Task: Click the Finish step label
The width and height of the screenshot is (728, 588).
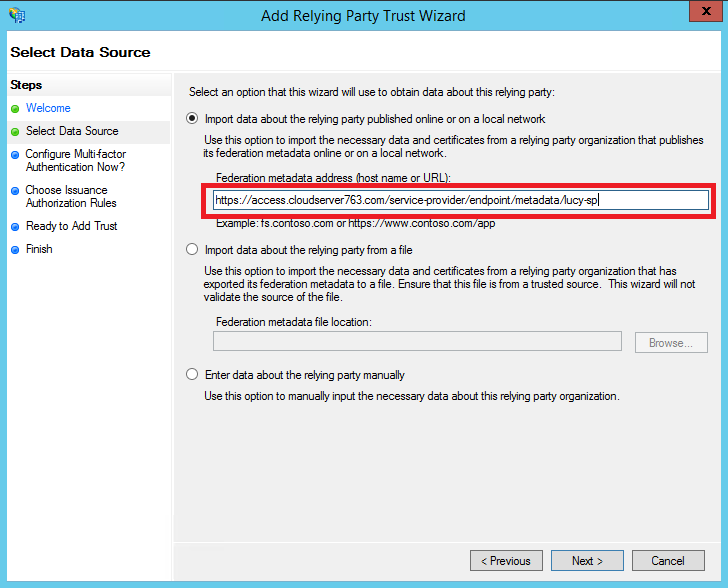Action: tap(39, 249)
